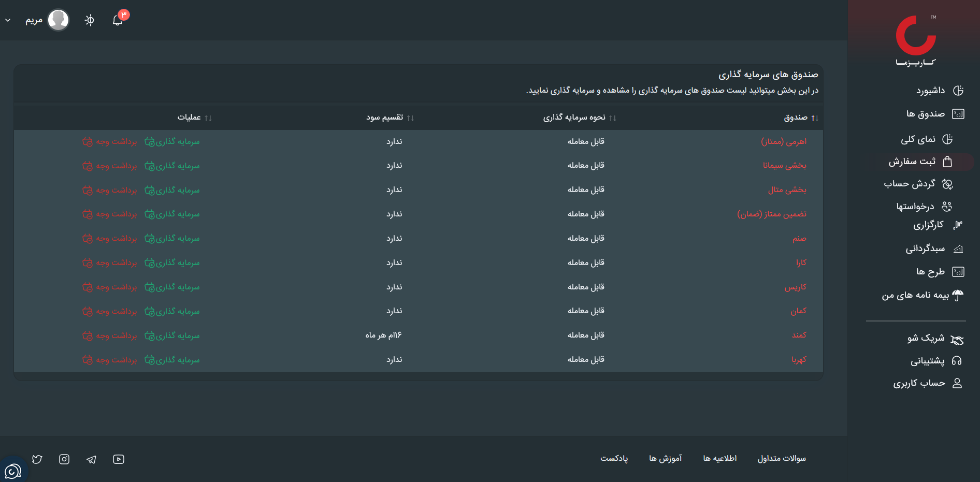Click سرمایه گذاری for the اهرمی (ممتاز) fund
Viewport: 980px width, 482px height.
click(x=172, y=141)
